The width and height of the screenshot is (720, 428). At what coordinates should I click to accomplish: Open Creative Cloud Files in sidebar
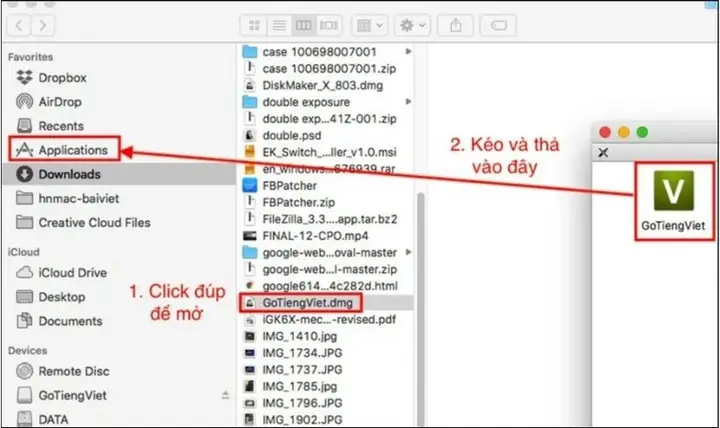94,223
